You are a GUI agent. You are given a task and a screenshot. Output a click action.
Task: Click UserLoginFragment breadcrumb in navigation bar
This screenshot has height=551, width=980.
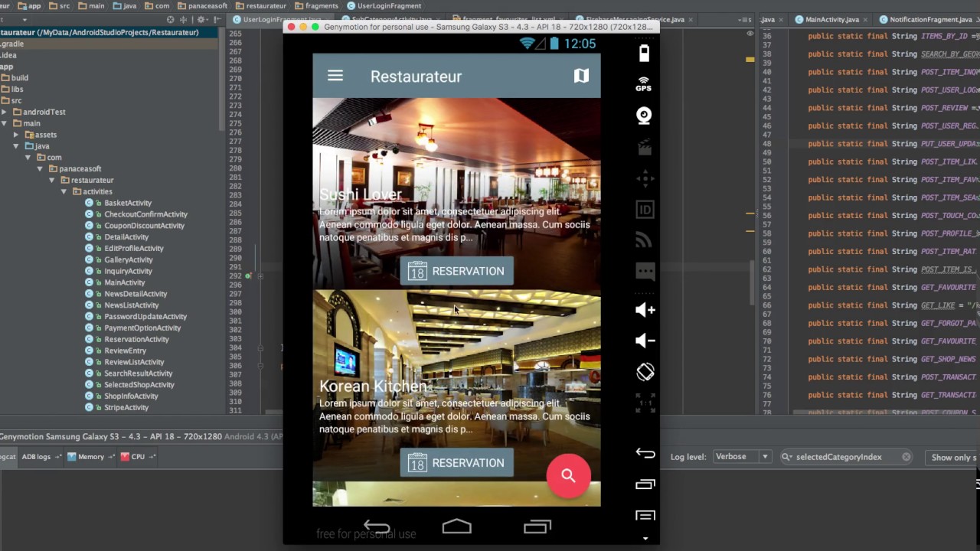[x=383, y=5]
